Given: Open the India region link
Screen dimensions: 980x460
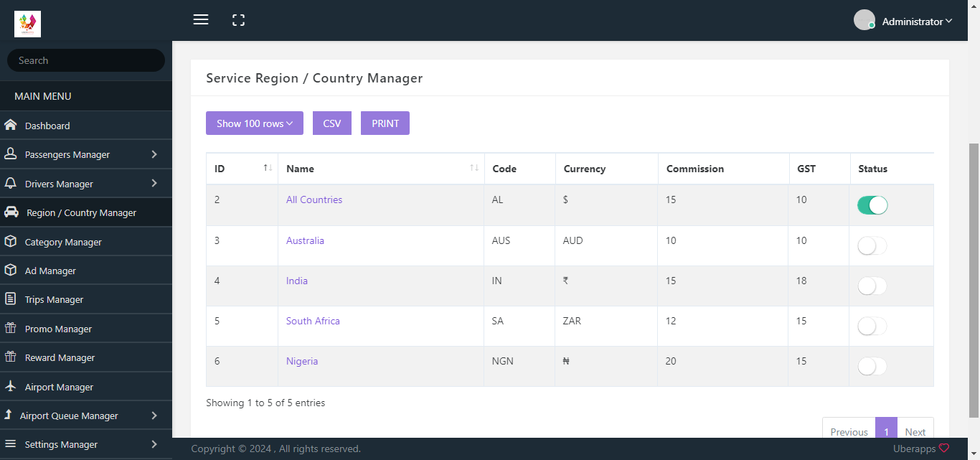Looking at the screenshot, I should click(x=297, y=281).
